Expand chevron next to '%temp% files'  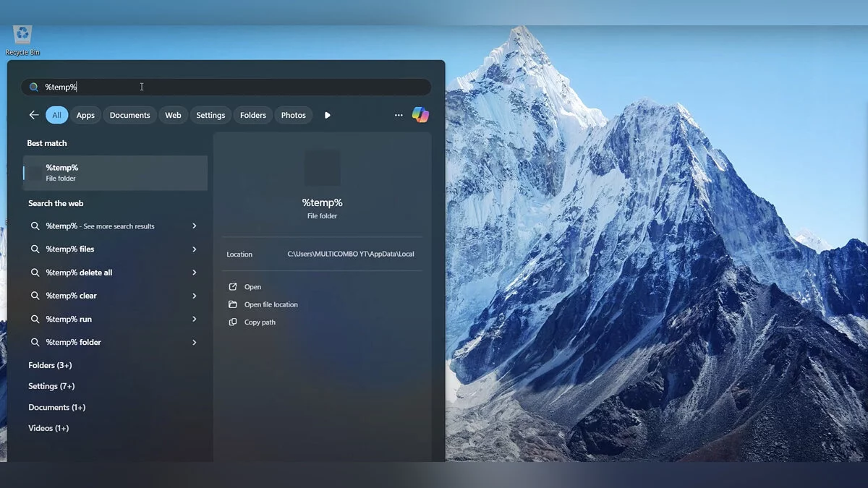click(195, 249)
